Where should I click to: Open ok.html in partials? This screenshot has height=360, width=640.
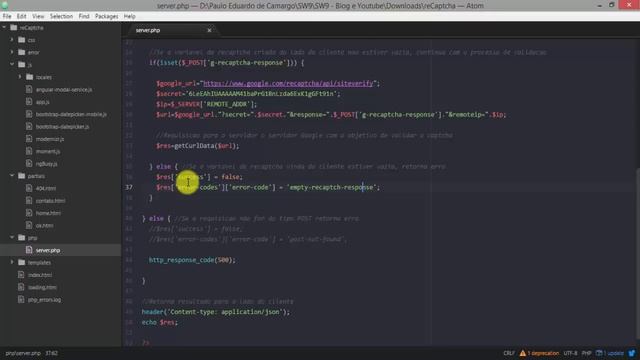pyautogui.click(x=44, y=225)
